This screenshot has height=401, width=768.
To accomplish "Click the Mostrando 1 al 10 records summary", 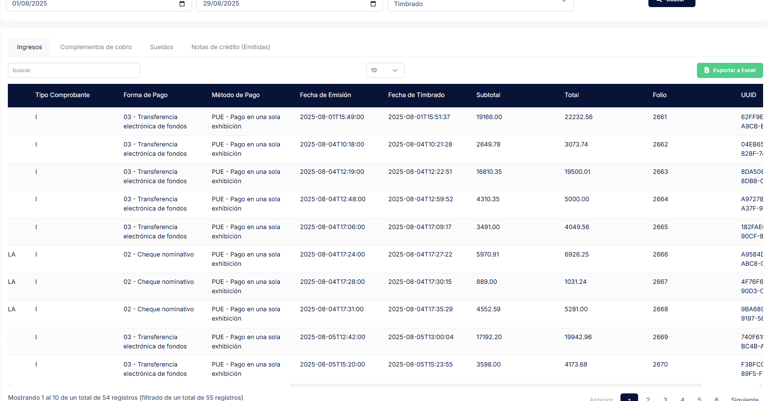I will pyautogui.click(x=125, y=398).
